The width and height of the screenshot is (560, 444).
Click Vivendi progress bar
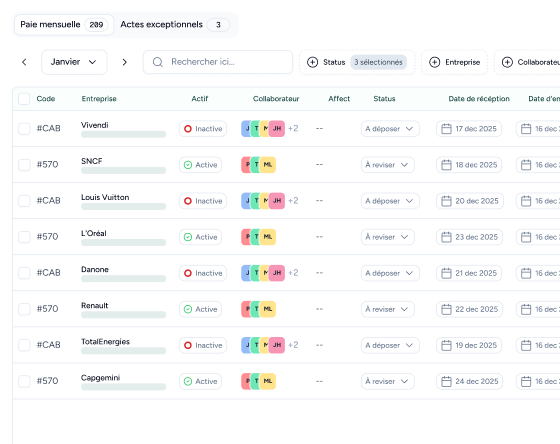coord(124,134)
